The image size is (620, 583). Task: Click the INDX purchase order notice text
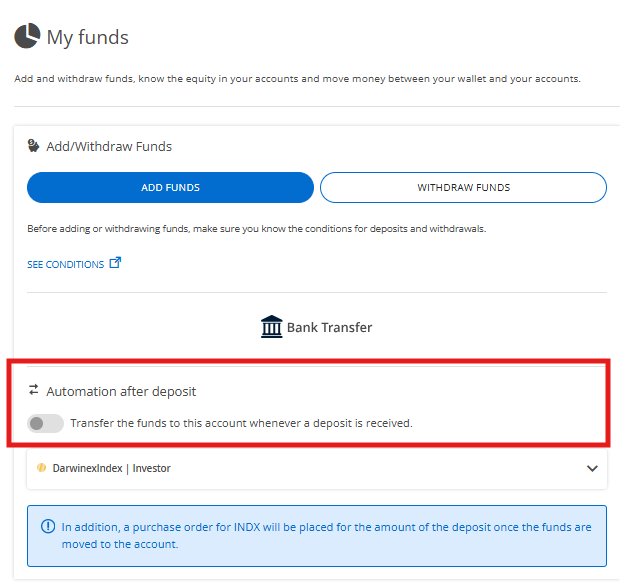pyautogui.click(x=326, y=535)
